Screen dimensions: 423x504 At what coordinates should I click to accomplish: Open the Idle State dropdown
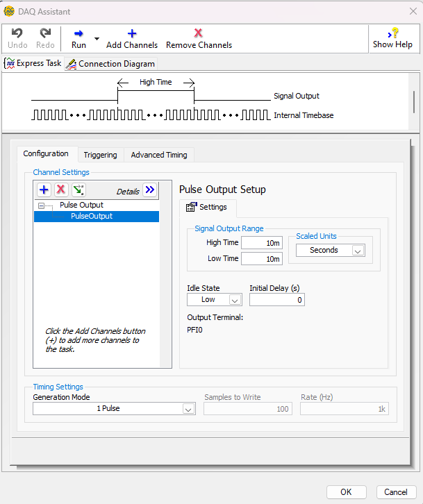235,300
